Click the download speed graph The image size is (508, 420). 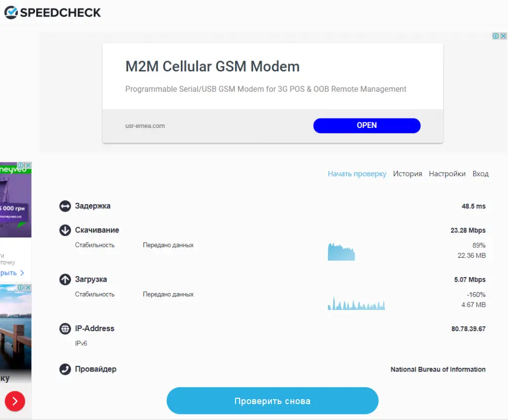pyautogui.click(x=341, y=252)
